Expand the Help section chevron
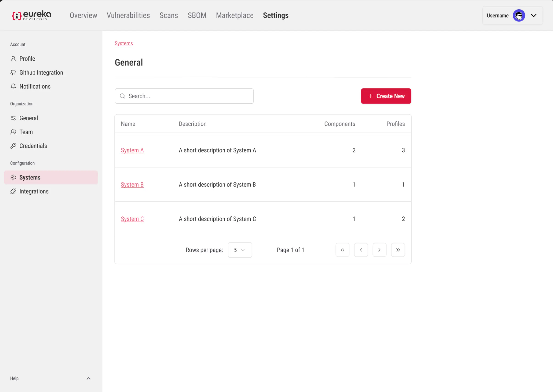The height and width of the screenshot is (392, 553). [x=88, y=378]
